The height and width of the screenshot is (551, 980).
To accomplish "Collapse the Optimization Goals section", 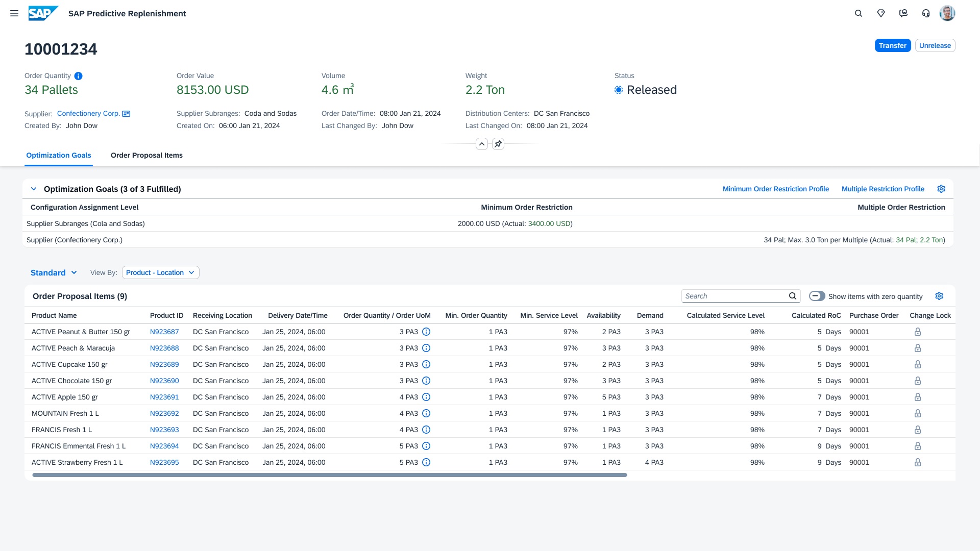I will 34,189.
